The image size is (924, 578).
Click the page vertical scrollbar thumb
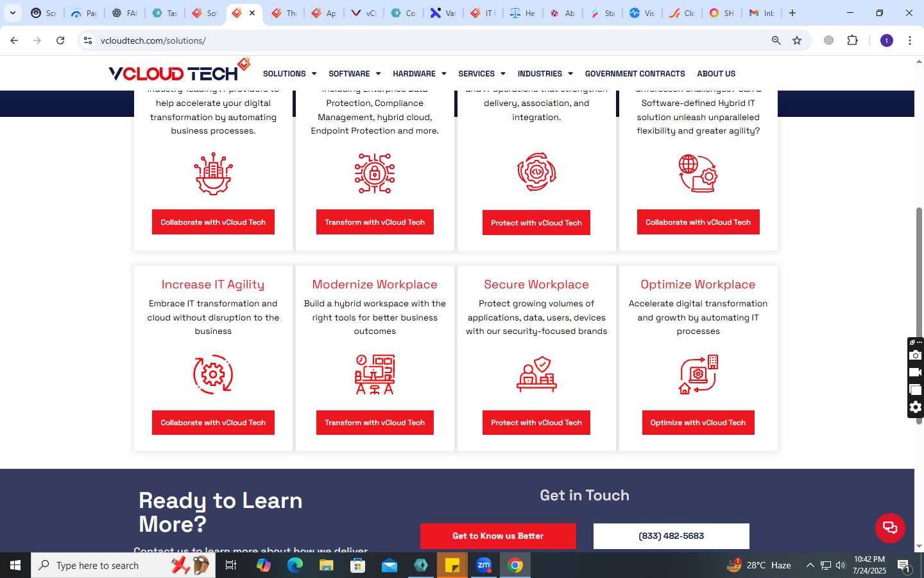(x=919, y=315)
